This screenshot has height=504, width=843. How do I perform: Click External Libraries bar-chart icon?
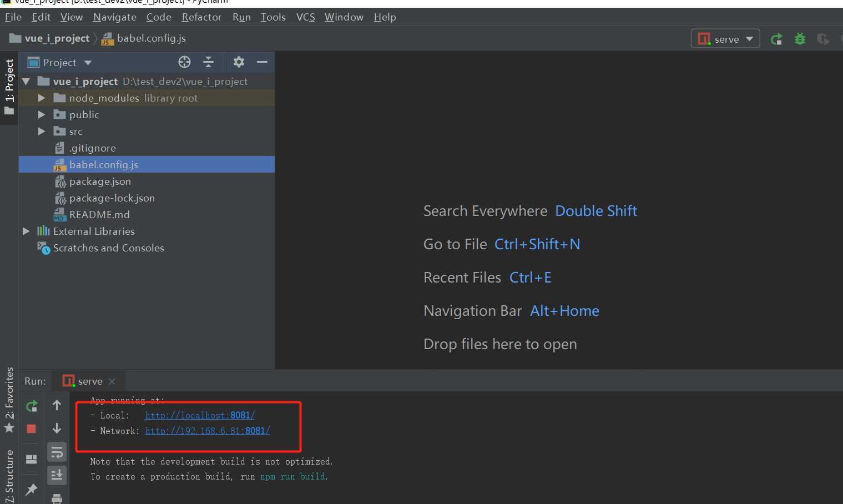(x=43, y=231)
